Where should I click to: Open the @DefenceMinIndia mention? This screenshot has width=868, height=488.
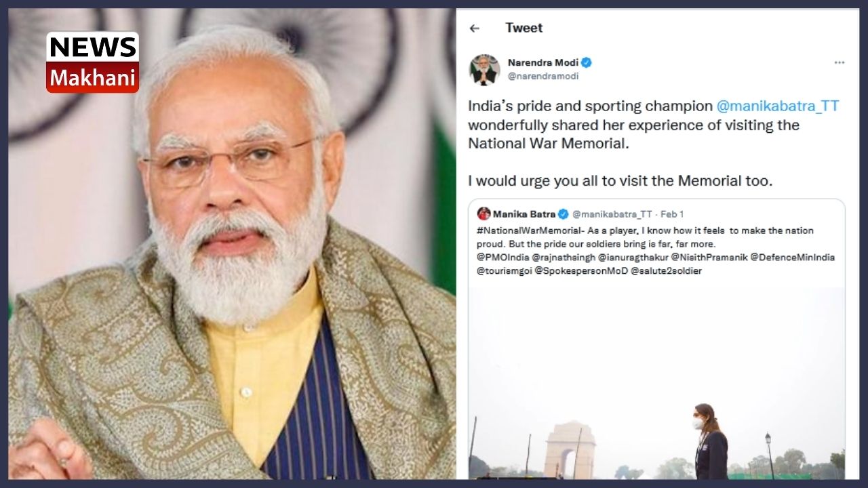(793, 258)
